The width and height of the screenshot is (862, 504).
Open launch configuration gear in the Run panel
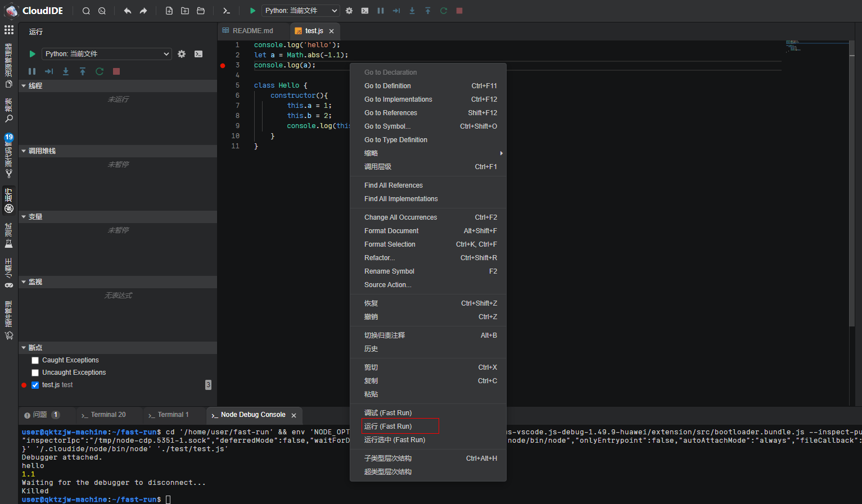click(182, 54)
